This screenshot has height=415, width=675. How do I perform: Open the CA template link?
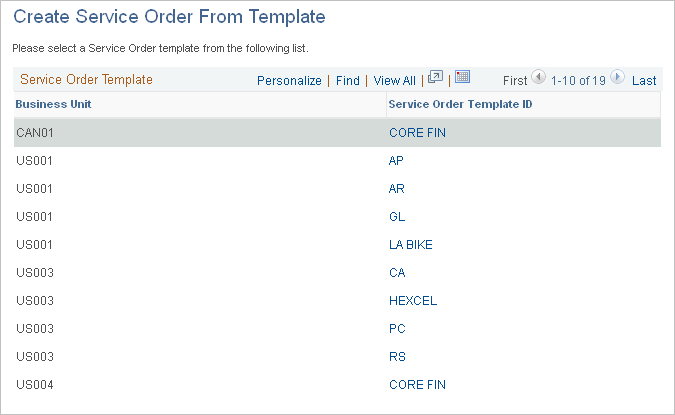[x=397, y=273]
